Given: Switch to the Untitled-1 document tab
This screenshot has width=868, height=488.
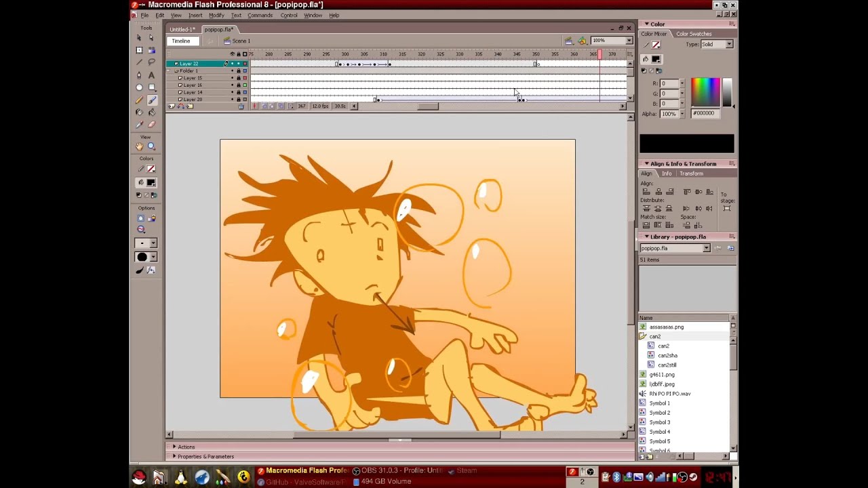Looking at the screenshot, I should (x=182, y=30).
